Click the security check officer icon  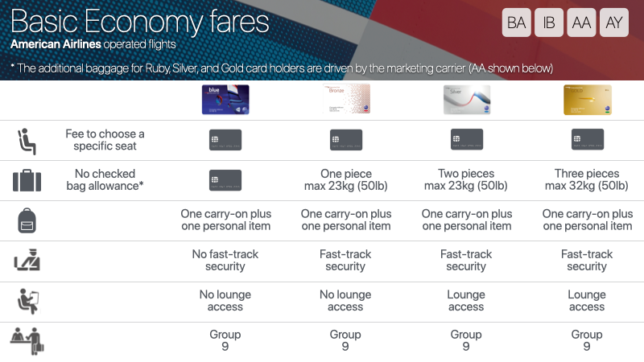27,260
